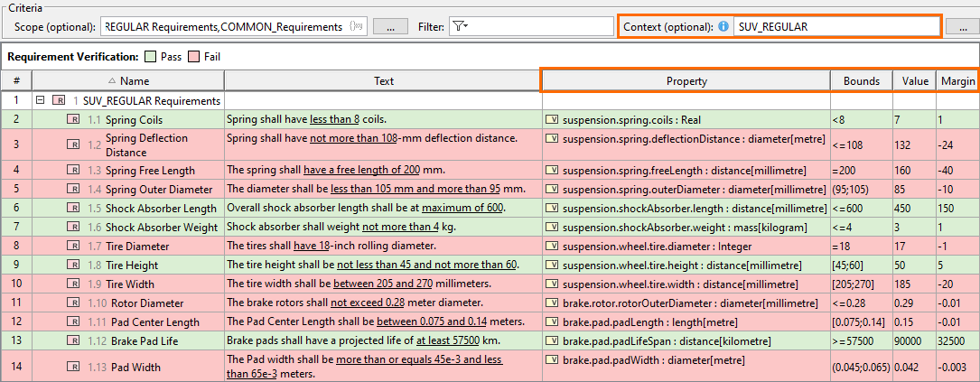Click the green Pass legend swatch
This screenshot has height=382, width=980.
point(150,57)
